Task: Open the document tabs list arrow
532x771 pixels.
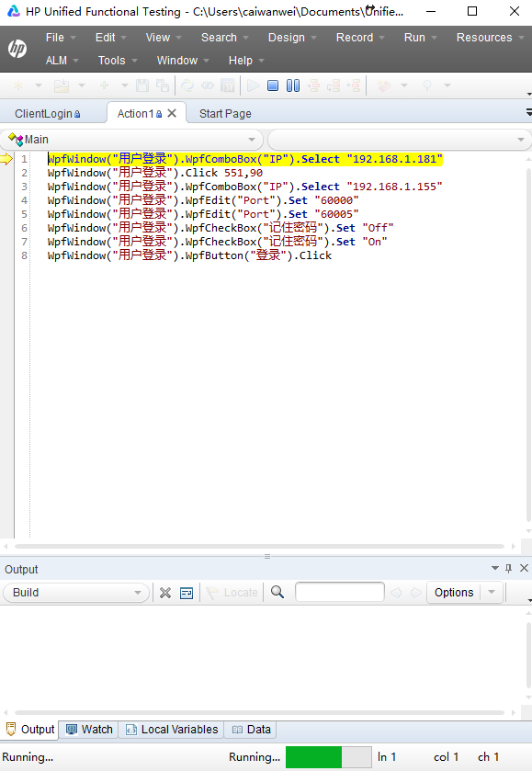Action: click(529, 113)
